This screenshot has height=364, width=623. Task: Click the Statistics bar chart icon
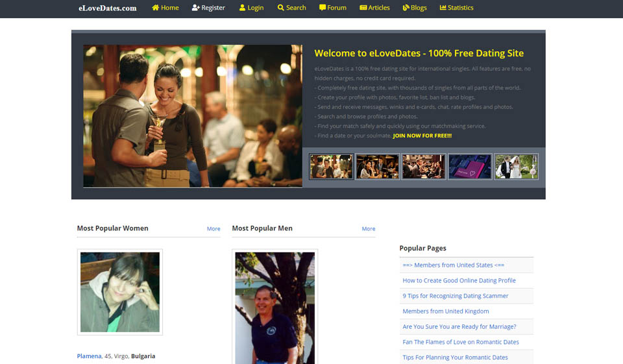pos(443,8)
